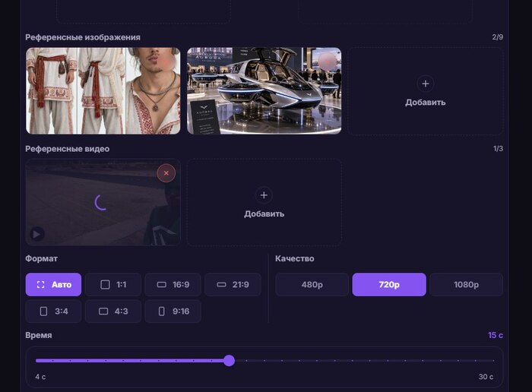This screenshot has width=532, height=392.
Task: Click the 2/9 image counter
Action: [x=497, y=37]
